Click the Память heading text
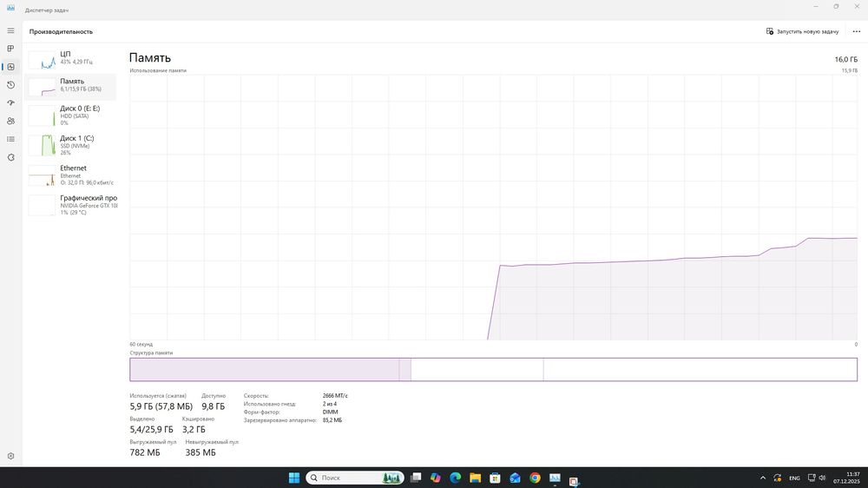The width and height of the screenshot is (868, 488). pyautogui.click(x=150, y=57)
